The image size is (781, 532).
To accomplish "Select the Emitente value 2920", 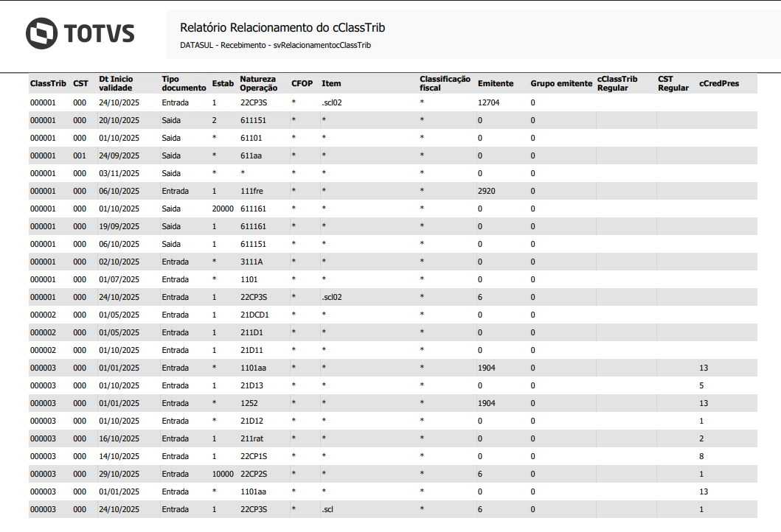I will (487, 191).
